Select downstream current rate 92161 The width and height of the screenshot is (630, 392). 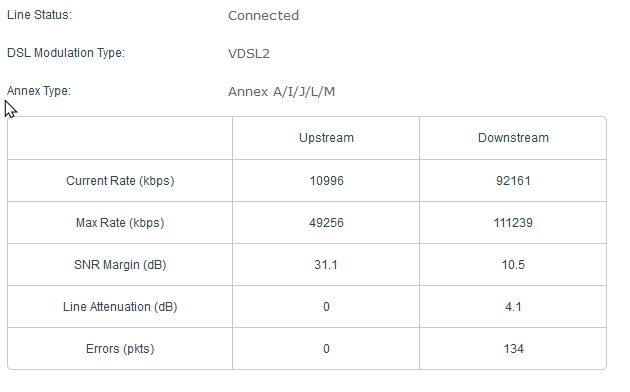click(513, 181)
